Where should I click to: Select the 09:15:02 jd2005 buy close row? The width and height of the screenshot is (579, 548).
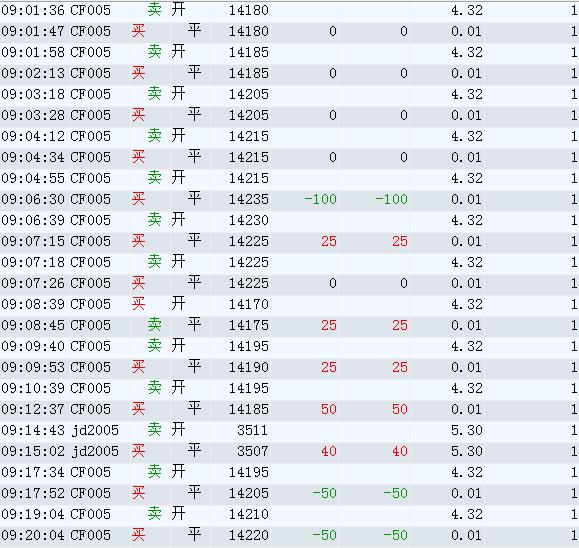click(x=290, y=451)
